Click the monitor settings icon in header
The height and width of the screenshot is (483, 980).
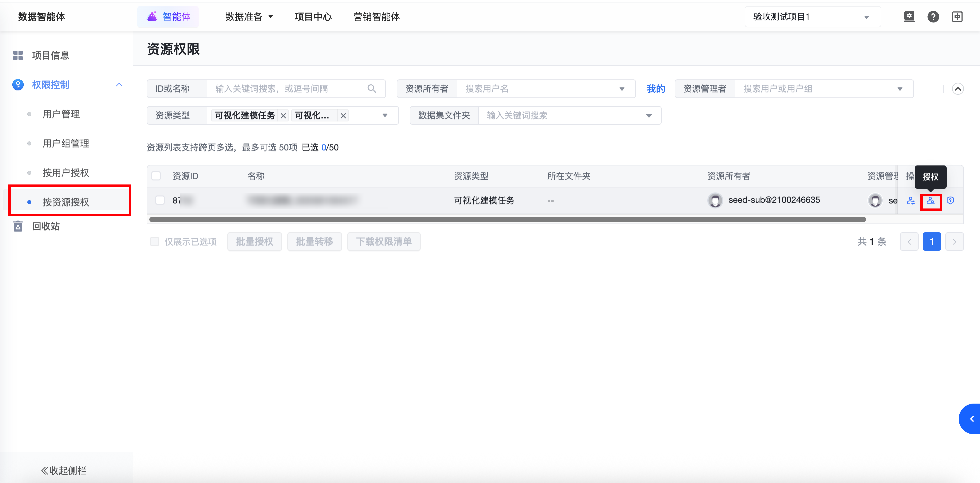[x=909, y=17]
